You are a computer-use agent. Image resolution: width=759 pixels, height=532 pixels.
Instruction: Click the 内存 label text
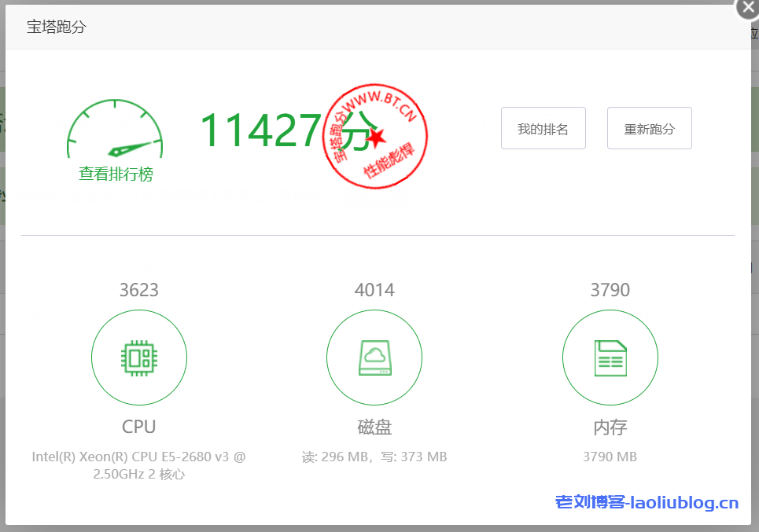pyautogui.click(x=610, y=427)
